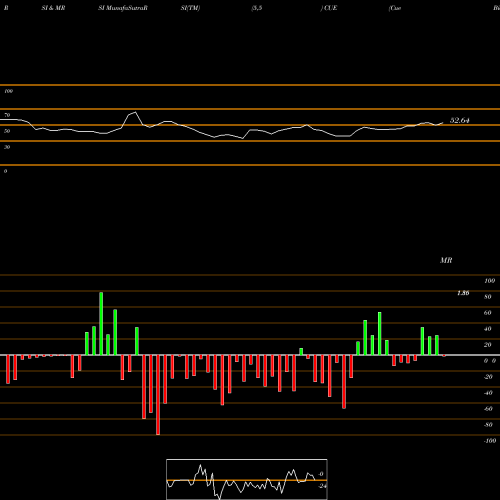Click the RSI axis label 50

pyautogui.click(x=7, y=131)
